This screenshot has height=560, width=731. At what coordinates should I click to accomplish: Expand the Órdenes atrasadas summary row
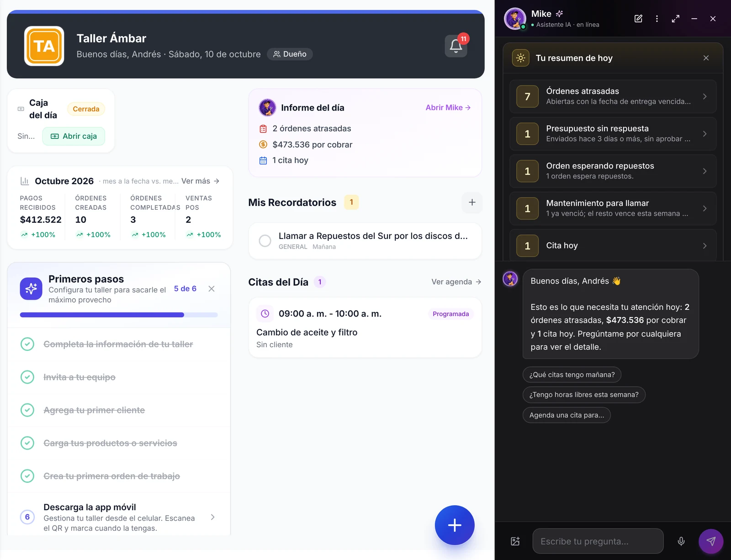[613, 96]
